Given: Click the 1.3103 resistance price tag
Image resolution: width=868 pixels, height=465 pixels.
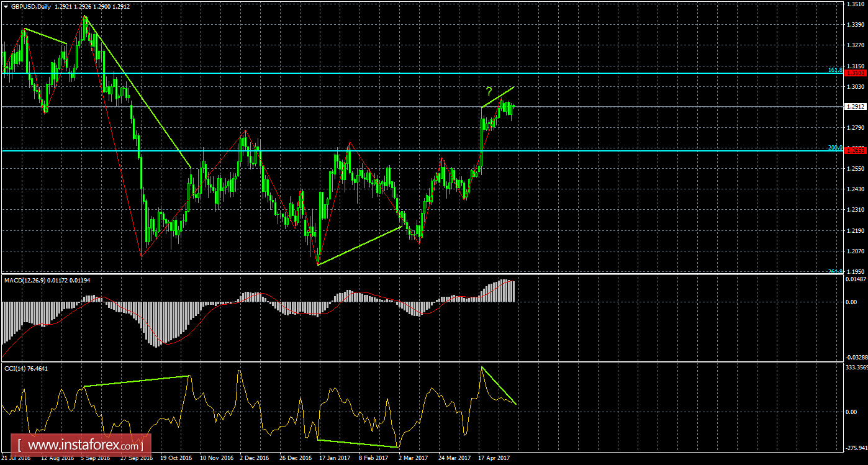Looking at the screenshot, I should coord(854,73).
